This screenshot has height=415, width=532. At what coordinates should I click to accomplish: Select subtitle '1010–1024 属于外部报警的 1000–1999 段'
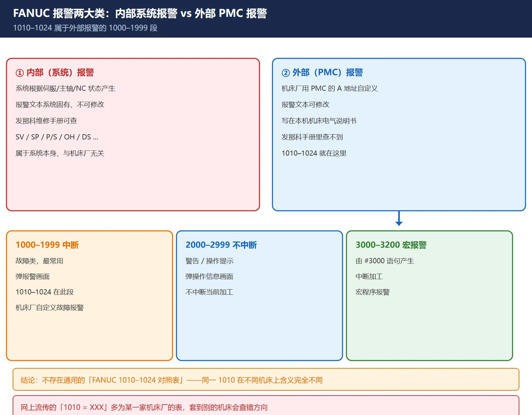tap(85, 28)
